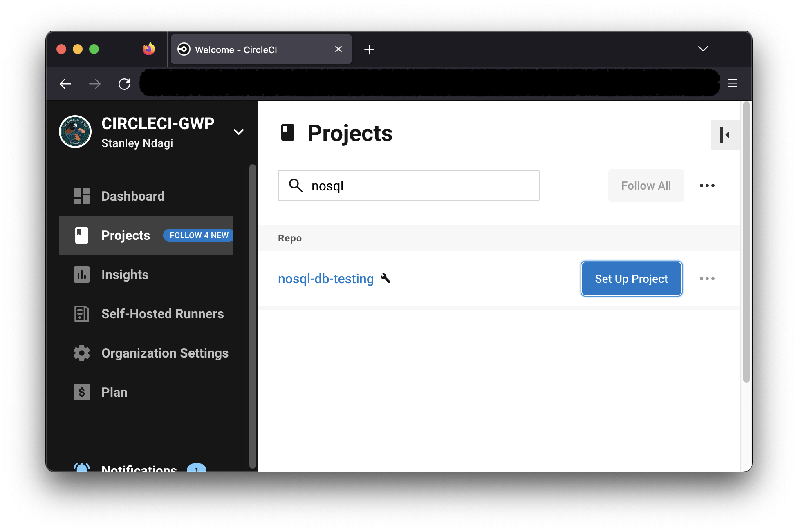Open the ellipsis menu beside Set Up Project
The image size is (798, 532).
pyautogui.click(x=707, y=278)
